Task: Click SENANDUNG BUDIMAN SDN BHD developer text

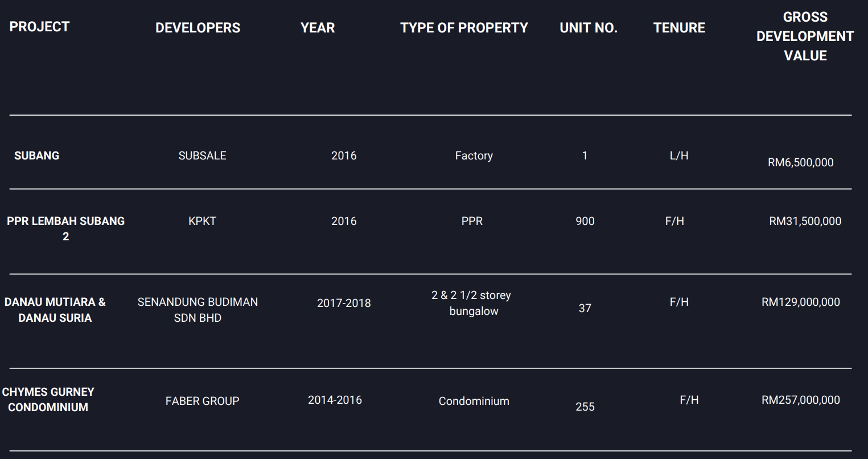Action: (198, 310)
